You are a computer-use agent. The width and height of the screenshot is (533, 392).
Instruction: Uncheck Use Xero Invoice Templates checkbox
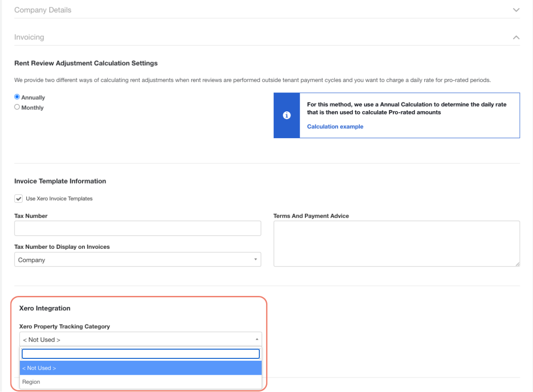(x=18, y=198)
